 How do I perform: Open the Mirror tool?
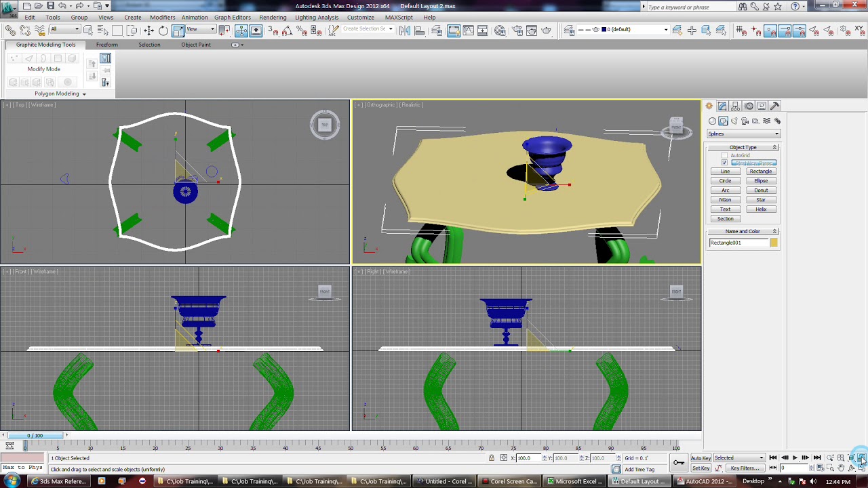point(405,30)
